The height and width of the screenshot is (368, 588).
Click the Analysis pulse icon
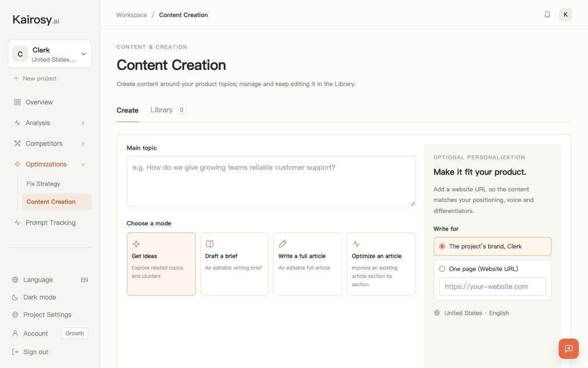pos(17,123)
